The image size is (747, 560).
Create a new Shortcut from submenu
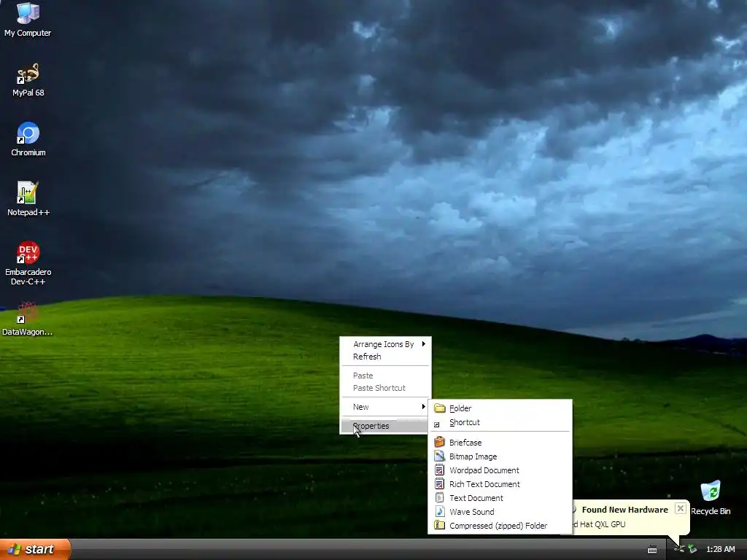(500, 422)
